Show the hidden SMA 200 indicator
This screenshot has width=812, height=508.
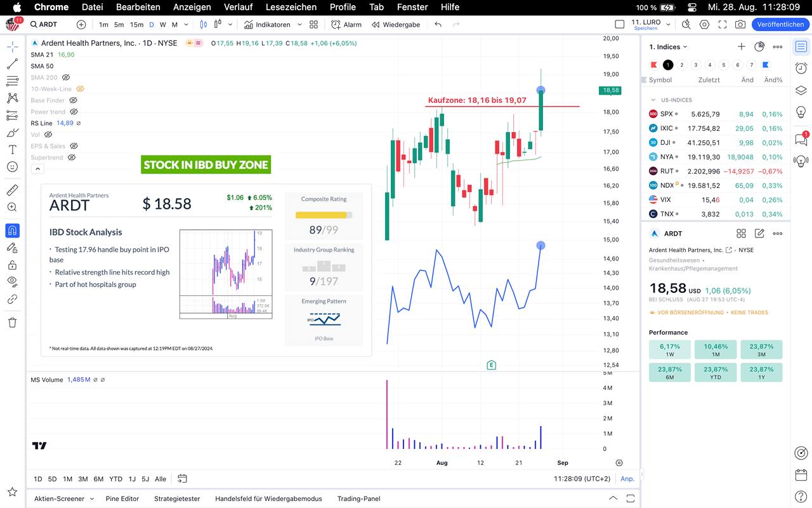pyautogui.click(x=66, y=77)
